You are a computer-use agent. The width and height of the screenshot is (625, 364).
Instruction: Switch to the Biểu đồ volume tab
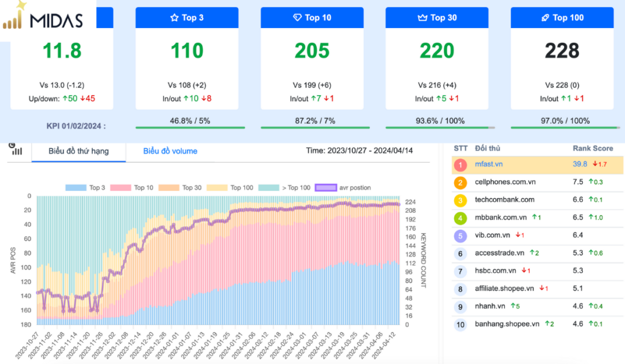170,151
